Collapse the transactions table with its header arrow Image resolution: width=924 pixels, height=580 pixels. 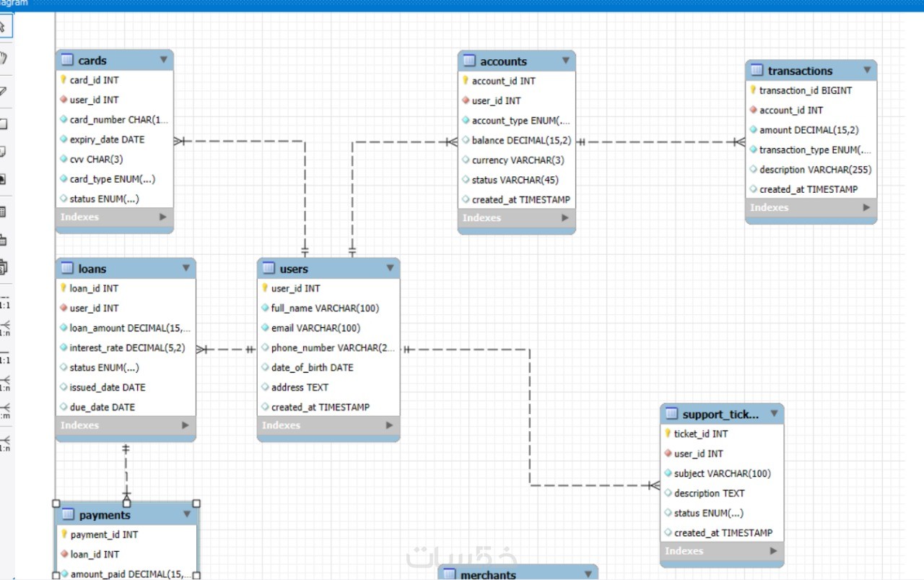[x=867, y=70]
